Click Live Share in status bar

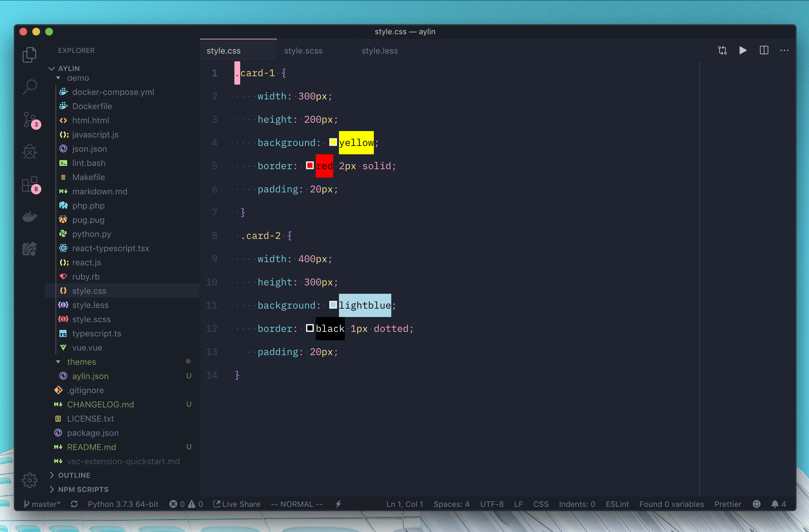(237, 504)
